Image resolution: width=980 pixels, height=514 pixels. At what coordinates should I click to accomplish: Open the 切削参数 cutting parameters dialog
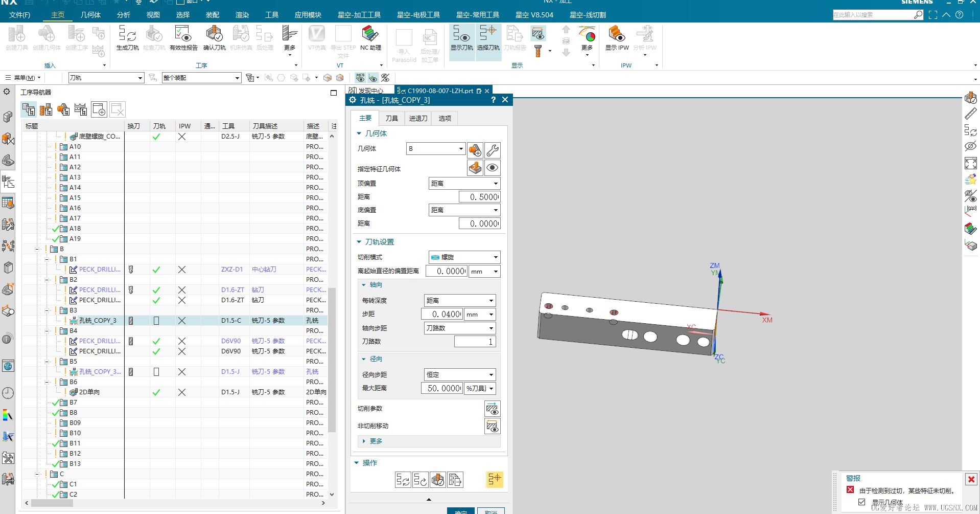(x=493, y=409)
